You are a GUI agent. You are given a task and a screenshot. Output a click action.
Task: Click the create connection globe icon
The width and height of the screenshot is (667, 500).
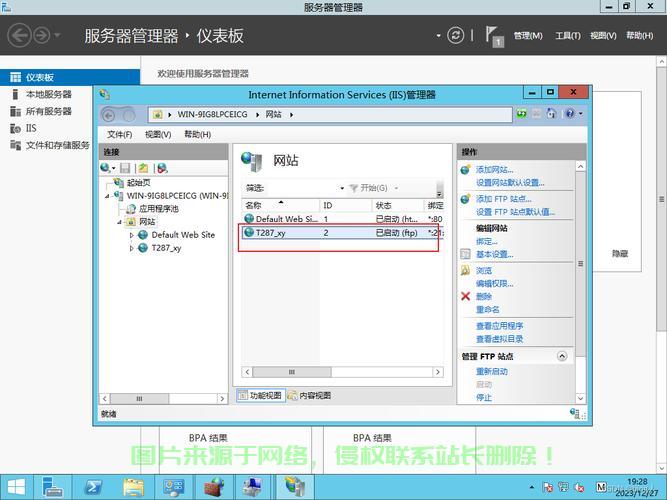(107, 168)
